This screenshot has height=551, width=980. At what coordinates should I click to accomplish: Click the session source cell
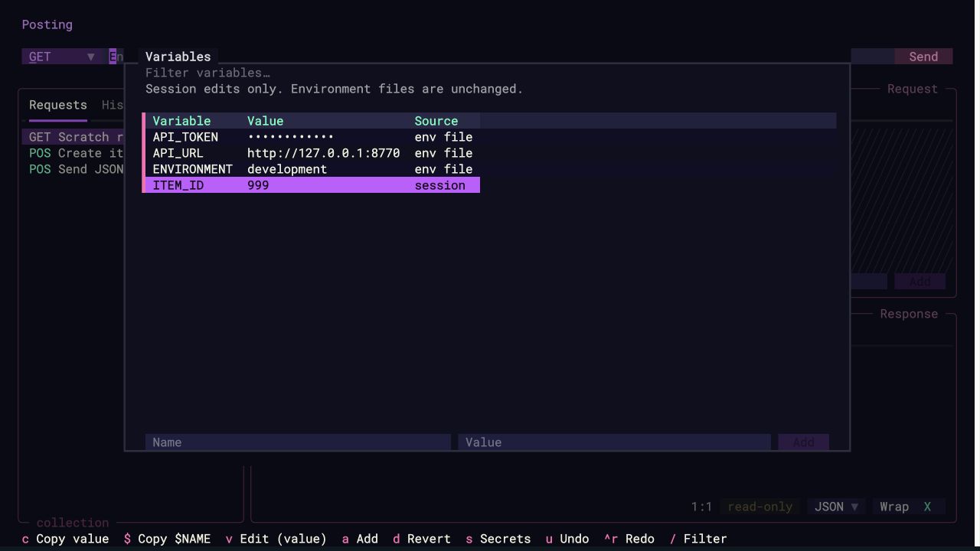click(x=439, y=185)
